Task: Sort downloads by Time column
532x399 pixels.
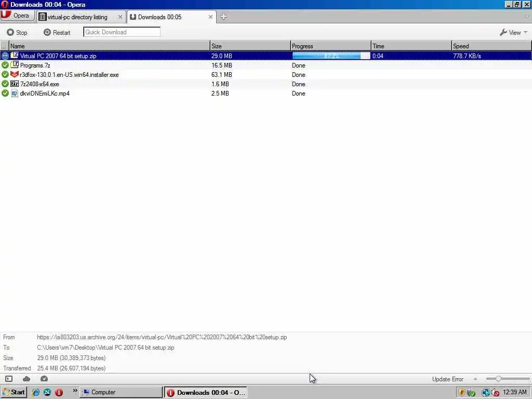Action: (x=411, y=46)
